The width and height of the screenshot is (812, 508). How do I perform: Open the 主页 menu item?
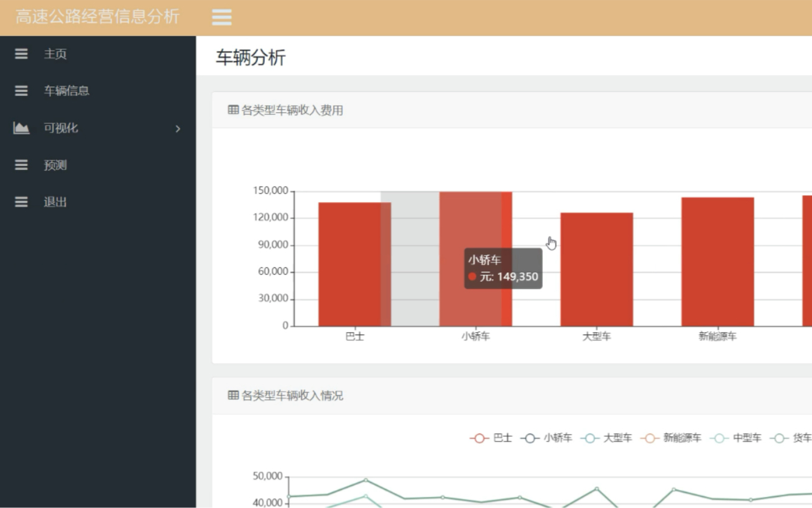tap(98, 54)
